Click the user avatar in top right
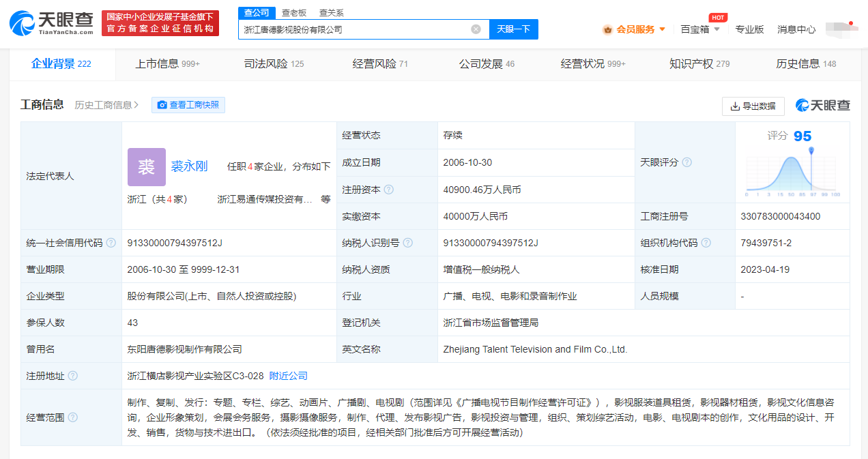 click(x=841, y=29)
